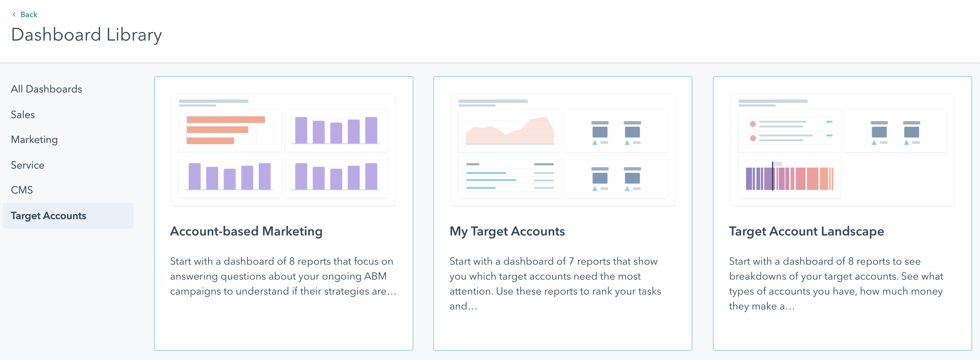Click the Target Account Landscape heading
The image size is (980, 360).
(807, 231)
